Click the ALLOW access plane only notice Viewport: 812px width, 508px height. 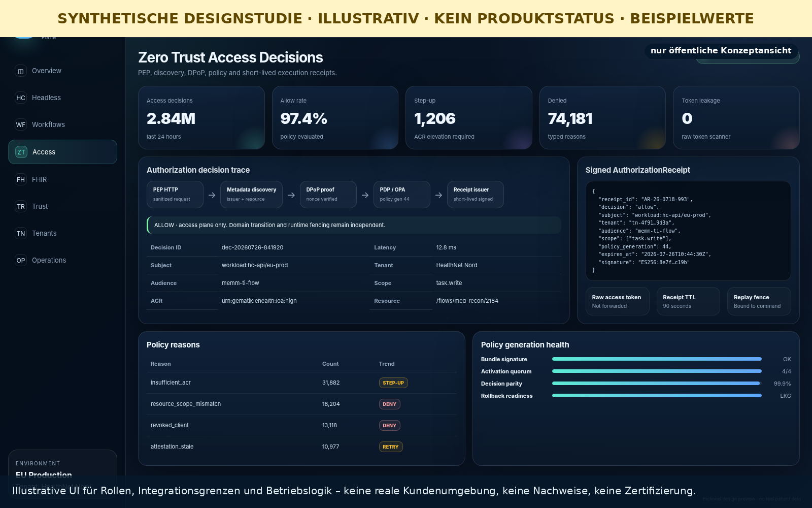(x=354, y=225)
